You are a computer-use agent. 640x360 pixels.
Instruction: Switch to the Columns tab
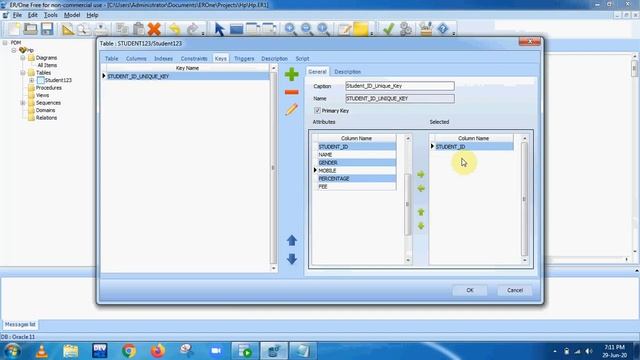136,59
